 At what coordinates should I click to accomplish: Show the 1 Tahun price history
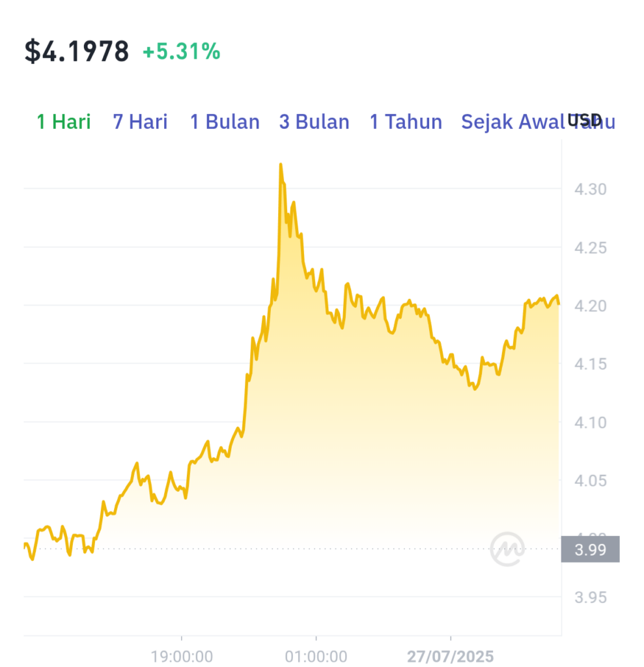(406, 122)
